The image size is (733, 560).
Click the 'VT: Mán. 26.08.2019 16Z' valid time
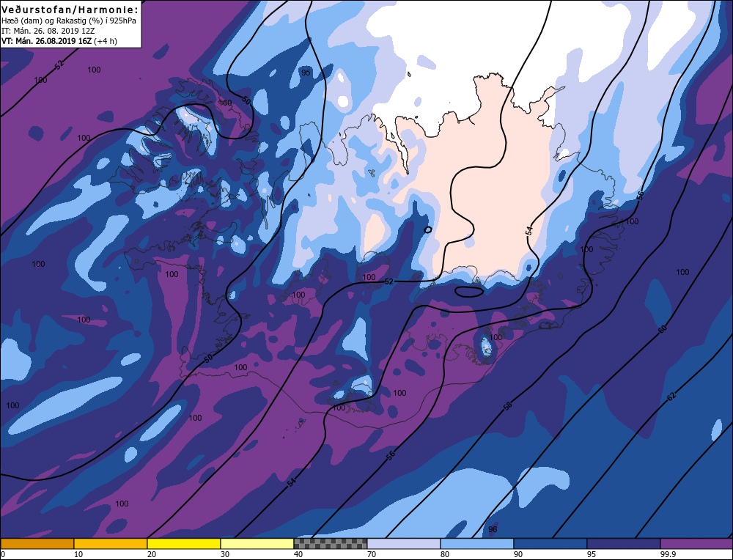point(47,41)
